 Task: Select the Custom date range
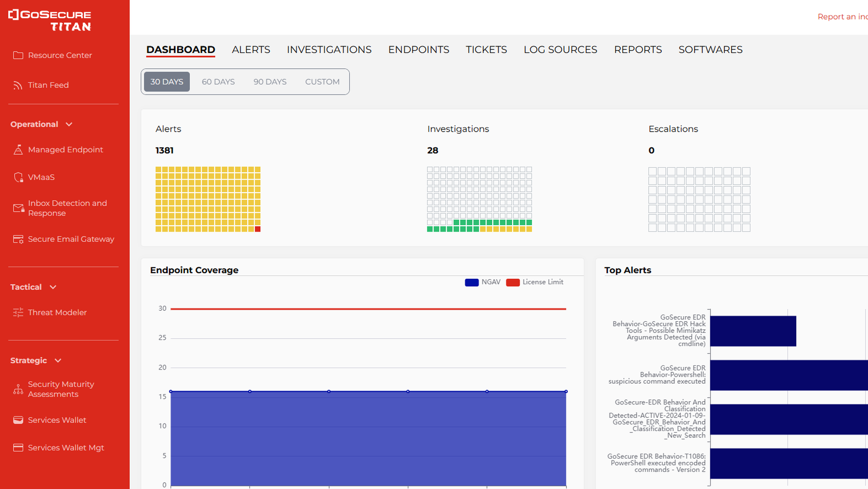(322, 82)
